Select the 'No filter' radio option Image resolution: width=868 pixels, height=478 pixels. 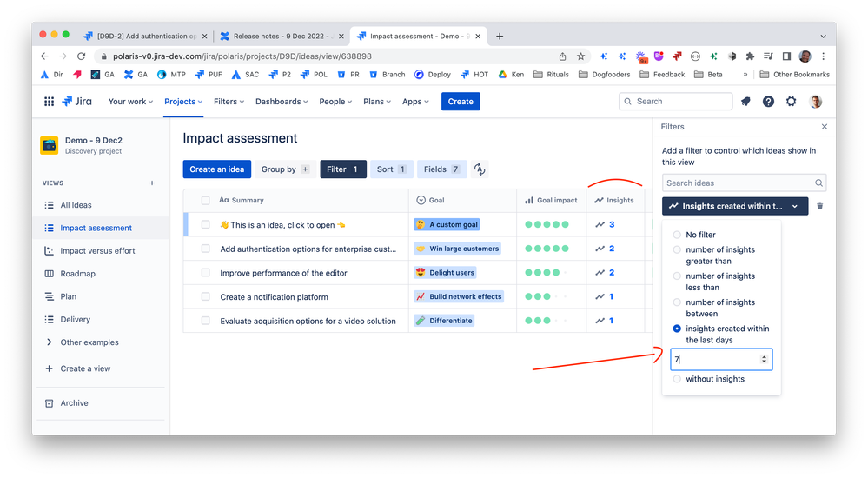point(677,235)
